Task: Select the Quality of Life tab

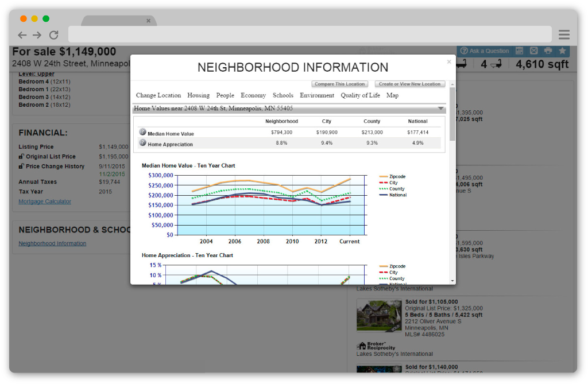Action: click(x=360, y=95)
